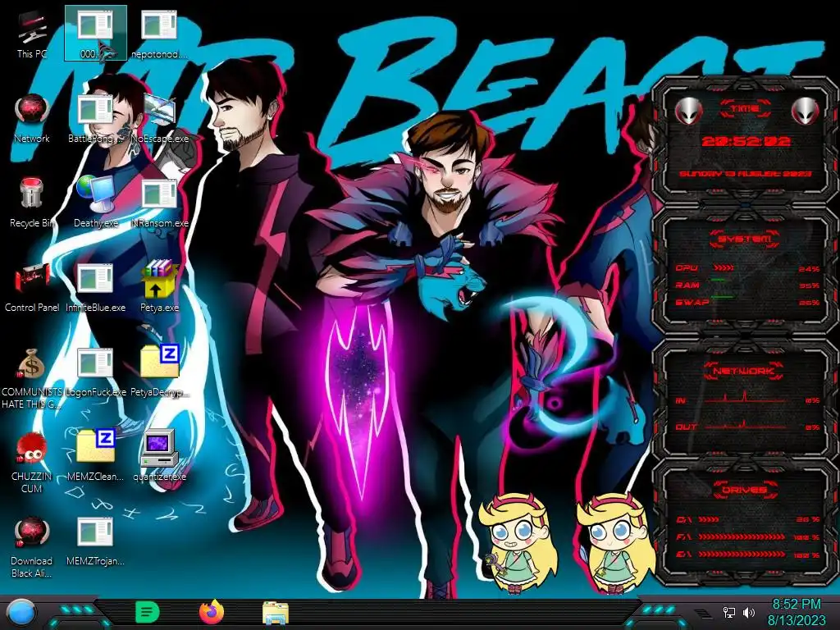Select the quantizer.exe computer icon
This screenshot has width=840, height=630.
[x=159, y=456]
